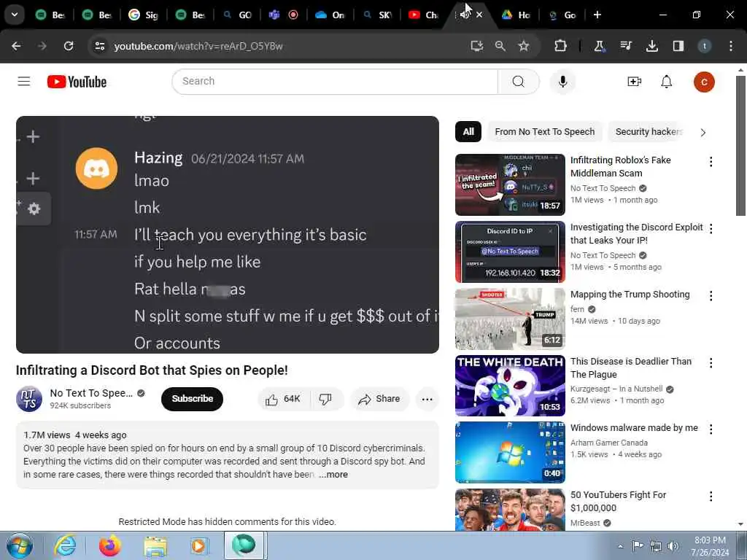
Task: Open No Text To Speech channel avatar
Action: pos(29,399)
